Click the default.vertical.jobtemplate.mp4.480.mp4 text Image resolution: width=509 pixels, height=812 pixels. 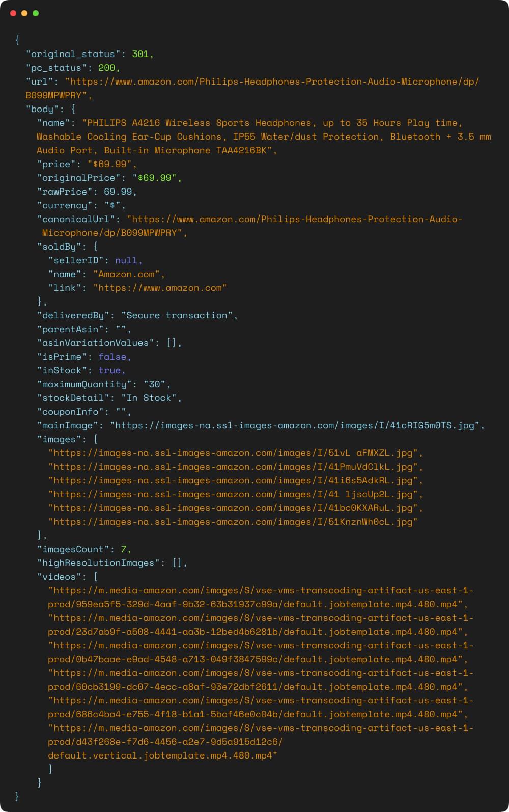point(160,755)
